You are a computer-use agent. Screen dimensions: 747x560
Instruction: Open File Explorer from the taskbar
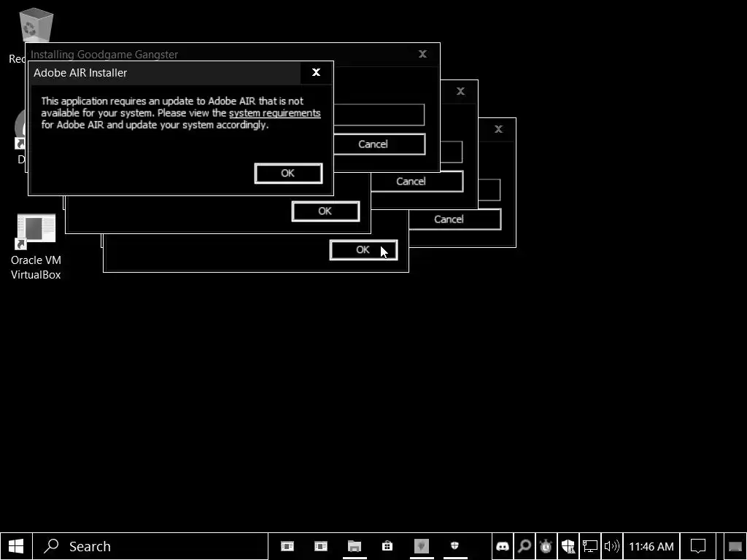click(x=355, y=546)
